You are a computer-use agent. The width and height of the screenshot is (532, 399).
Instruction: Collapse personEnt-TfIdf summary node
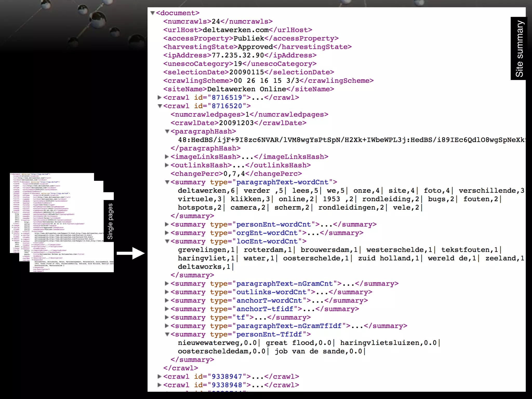pos(167,334)
